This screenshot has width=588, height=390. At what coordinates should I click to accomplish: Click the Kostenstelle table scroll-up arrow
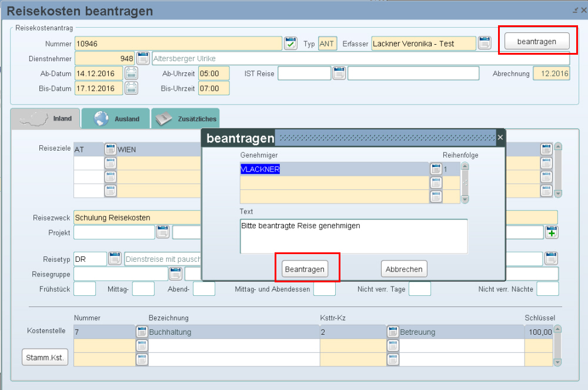(557, 329)
